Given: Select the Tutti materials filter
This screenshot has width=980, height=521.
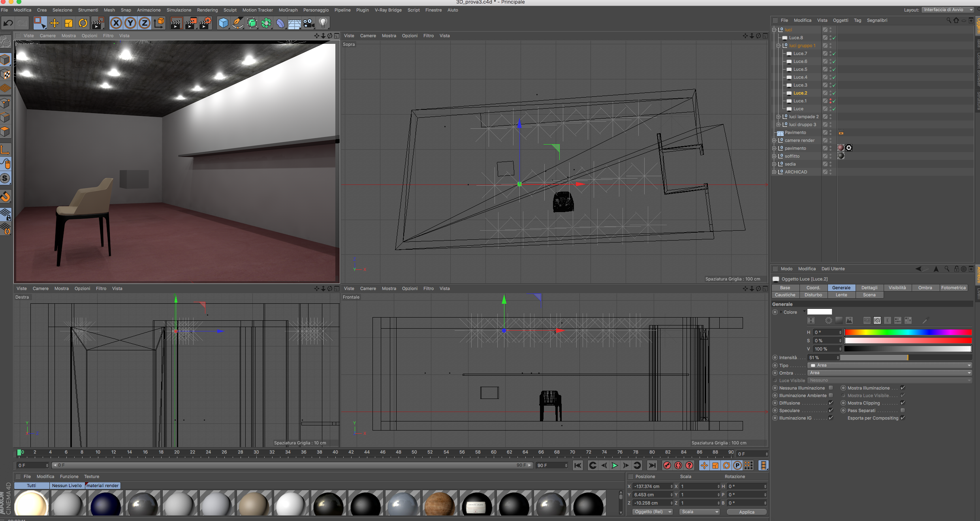Looking at the screenshot, I should pyautogui.click(x=32, y=485).
